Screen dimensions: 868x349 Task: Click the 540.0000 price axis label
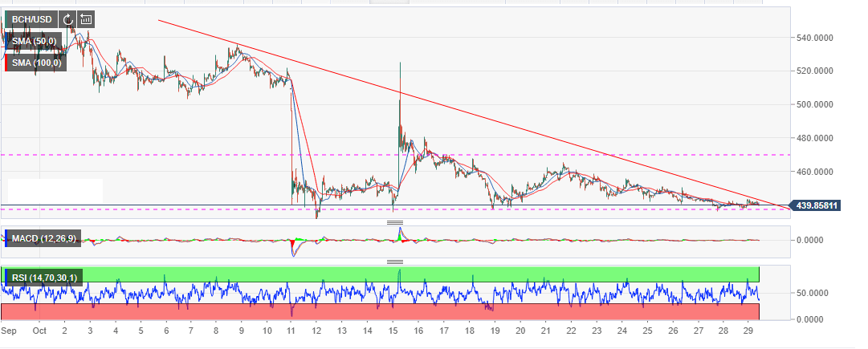click(x=815, y=37)
